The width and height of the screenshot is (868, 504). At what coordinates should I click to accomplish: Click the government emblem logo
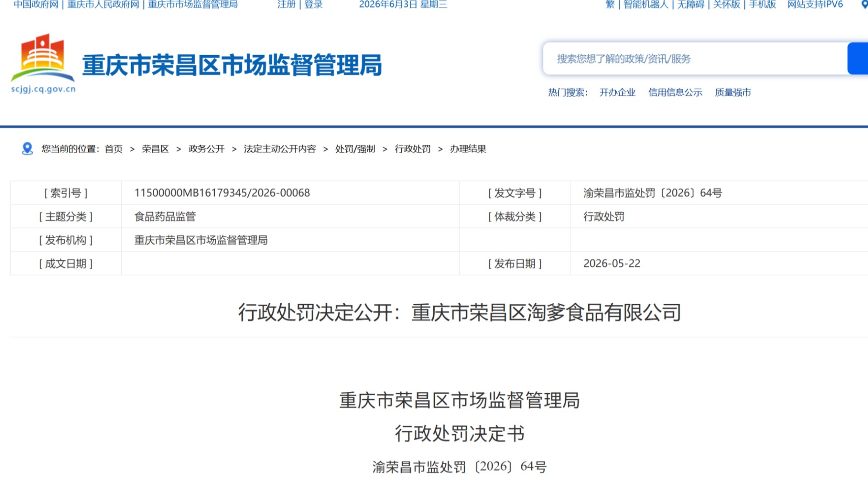pos(43,58)
